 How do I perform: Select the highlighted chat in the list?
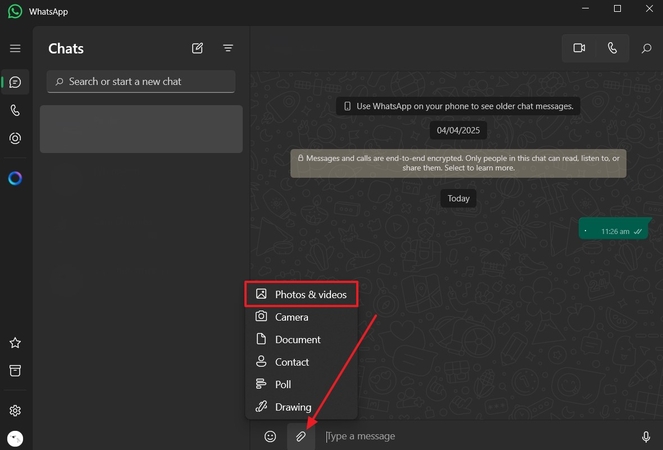pyautogui.click(x=141, y=129)
